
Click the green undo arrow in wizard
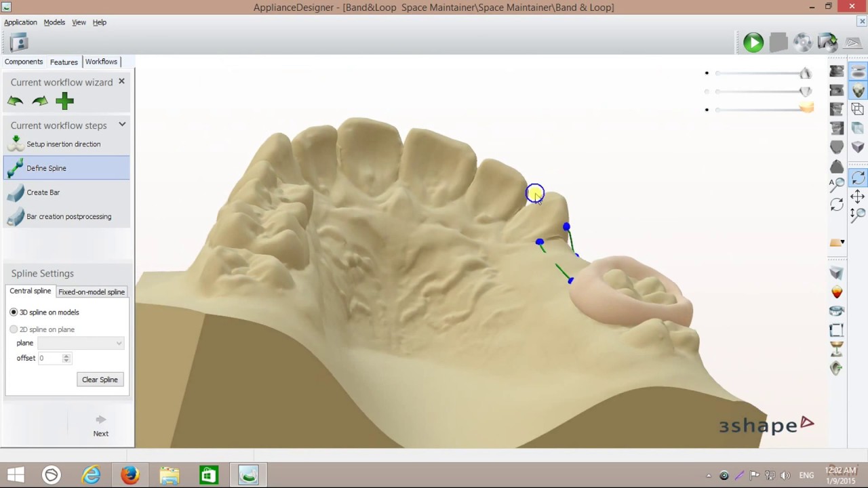(x=15, y=102)
